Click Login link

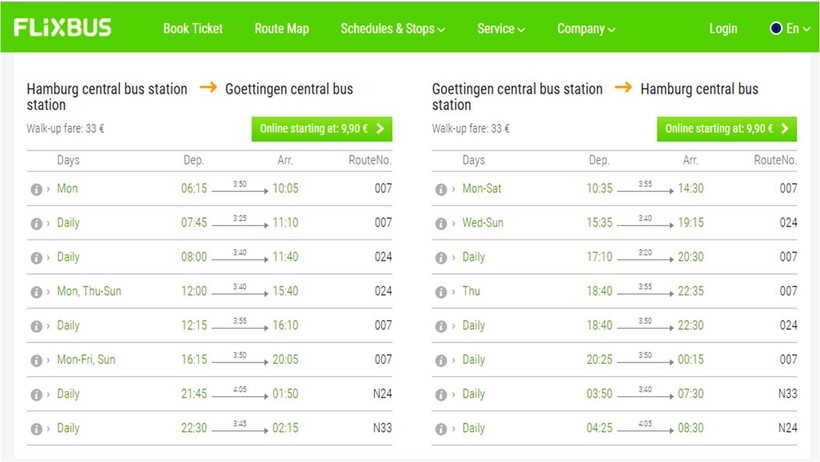(x=723, y=29)
